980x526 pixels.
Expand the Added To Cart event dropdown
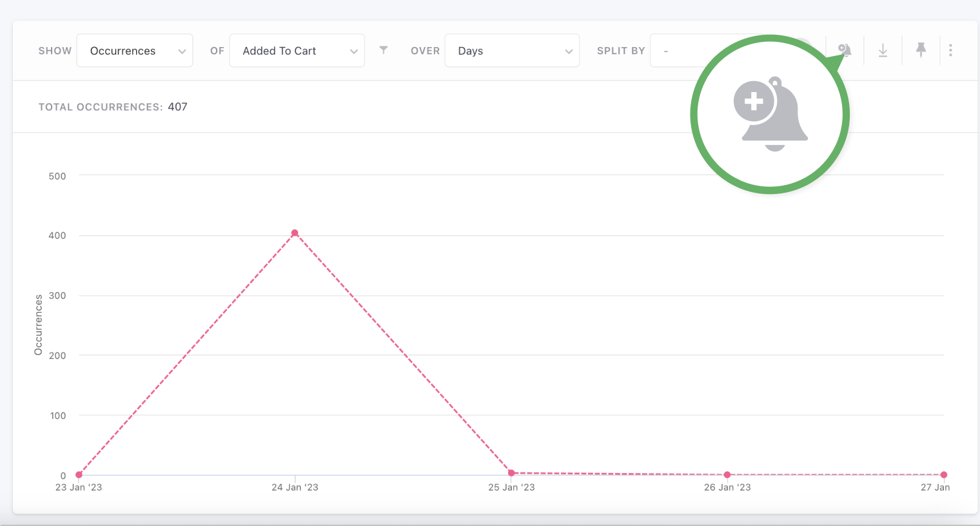point(297,51)
